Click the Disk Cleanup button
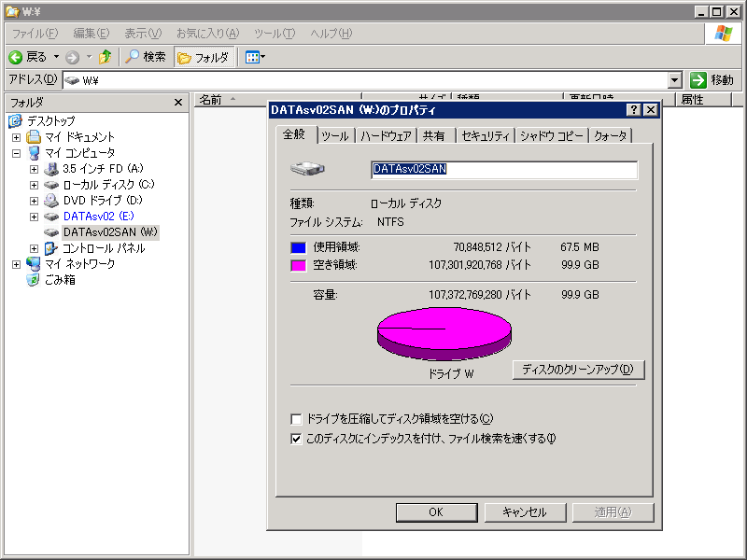Screen dimensions: 747x560 tap(578, 370)
